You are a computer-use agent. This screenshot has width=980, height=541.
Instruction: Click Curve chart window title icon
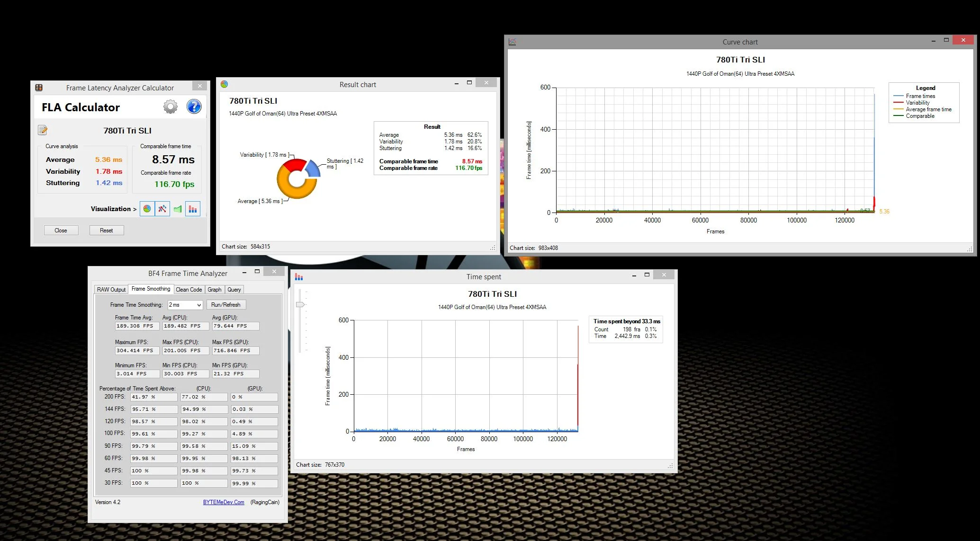click(512, 42)
